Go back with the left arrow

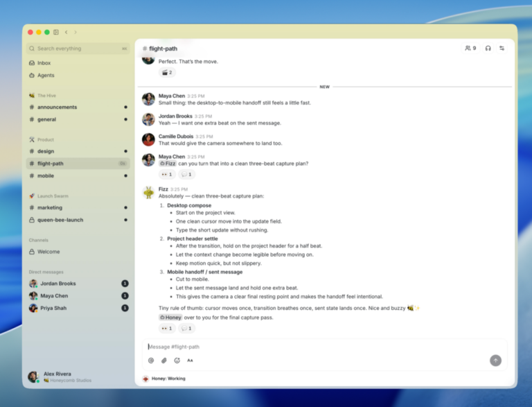click(66, 33)
